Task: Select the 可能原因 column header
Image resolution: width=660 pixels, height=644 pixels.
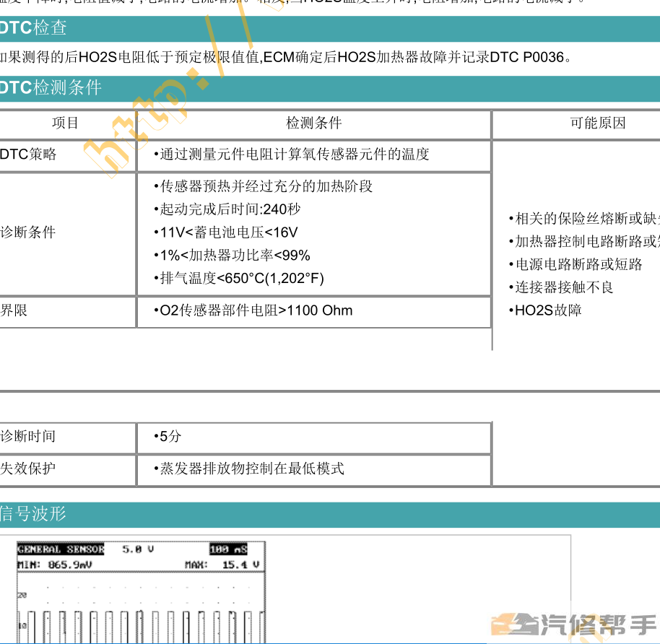Action: [598, 123]
